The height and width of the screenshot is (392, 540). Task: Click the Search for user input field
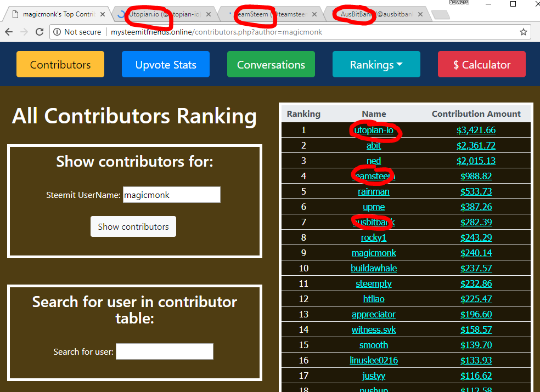tap(165, 351)
